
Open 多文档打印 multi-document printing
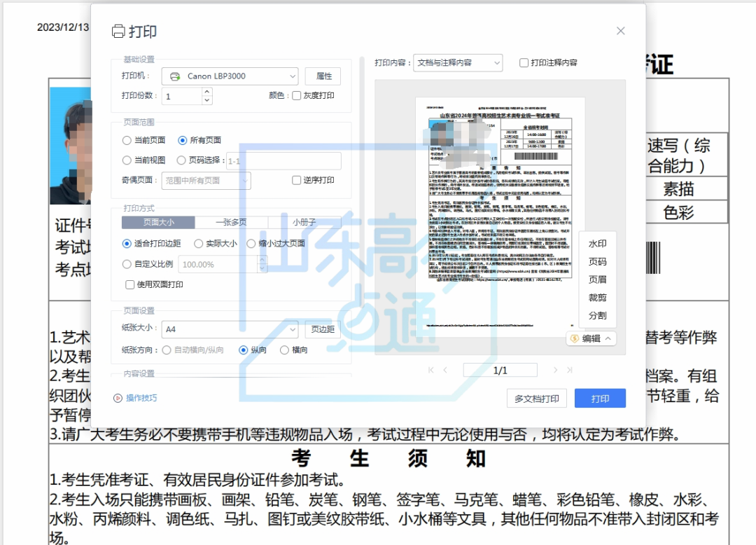pyautogui.click(x=536, y=399)
